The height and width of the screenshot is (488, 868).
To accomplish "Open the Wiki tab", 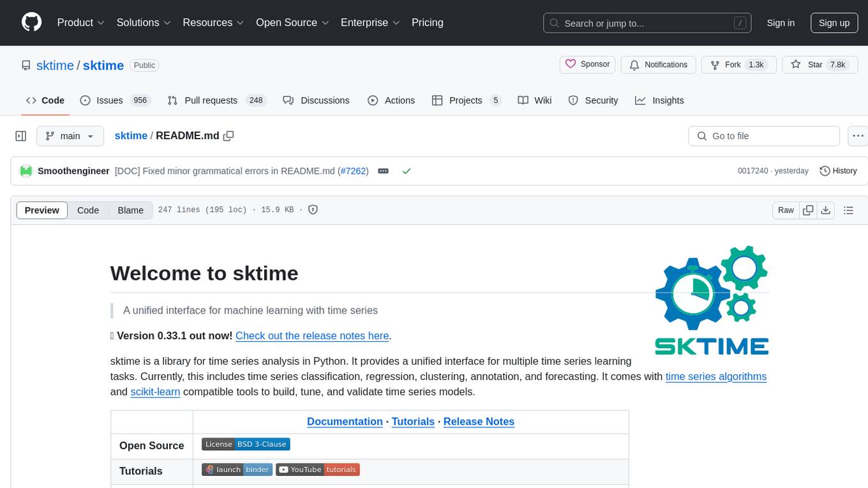I will click(535, 100).
